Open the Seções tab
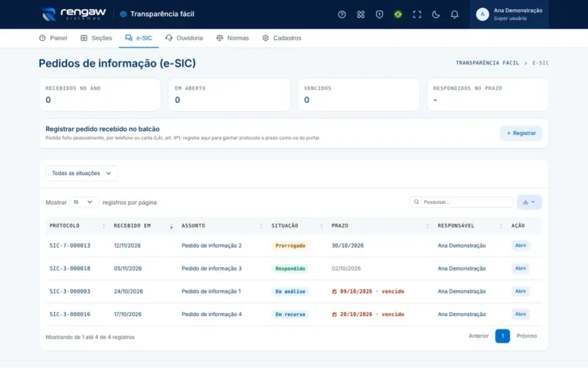 coord(96,38)
